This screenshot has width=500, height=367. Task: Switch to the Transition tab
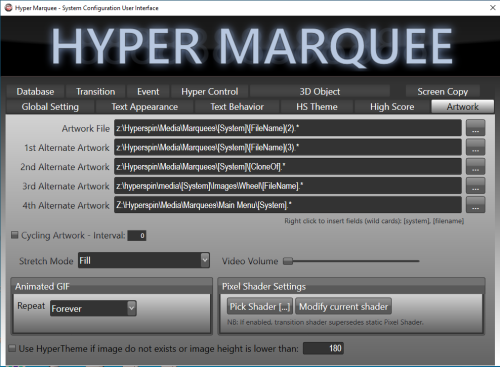coord(96,91)
